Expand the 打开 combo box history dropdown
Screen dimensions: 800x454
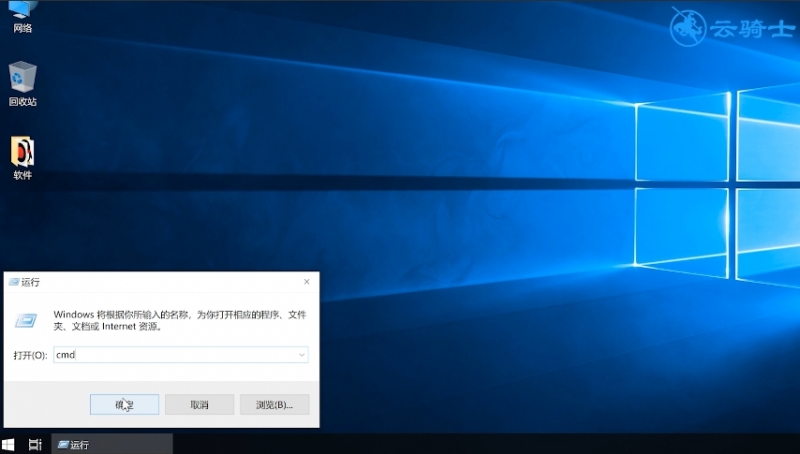302,355
